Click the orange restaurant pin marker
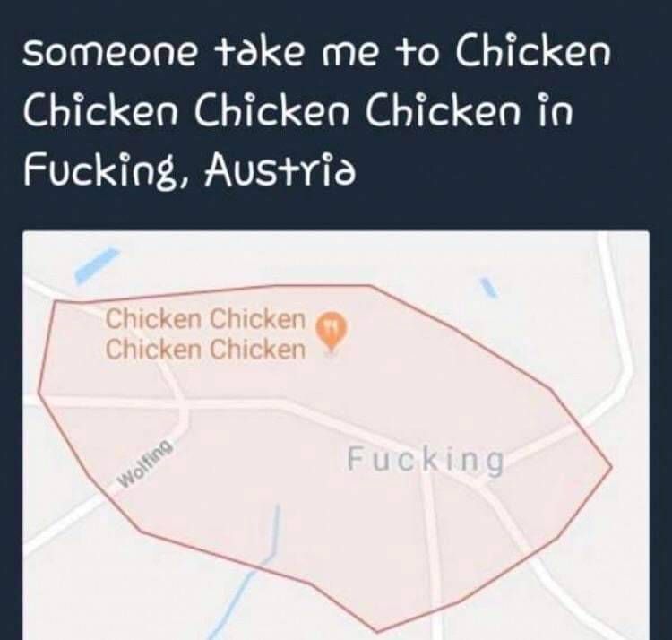This screenshot has height=640, width=672. (331, 331)
